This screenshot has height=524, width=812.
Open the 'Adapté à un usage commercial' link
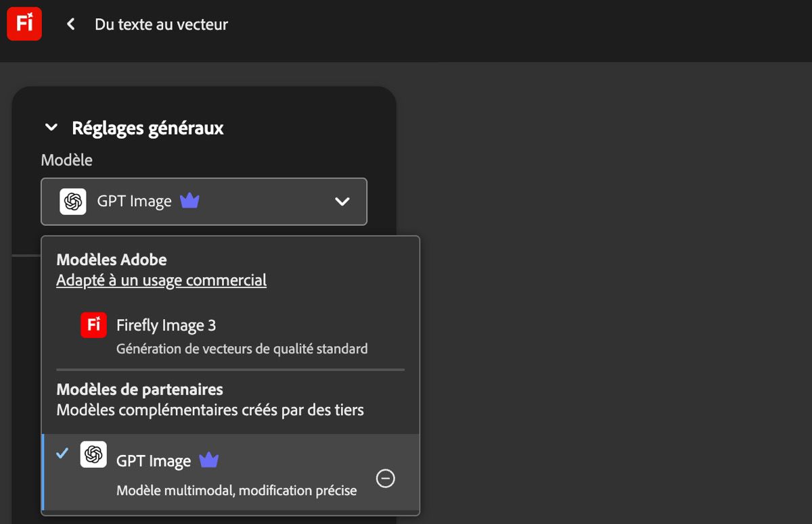[161, 280]
